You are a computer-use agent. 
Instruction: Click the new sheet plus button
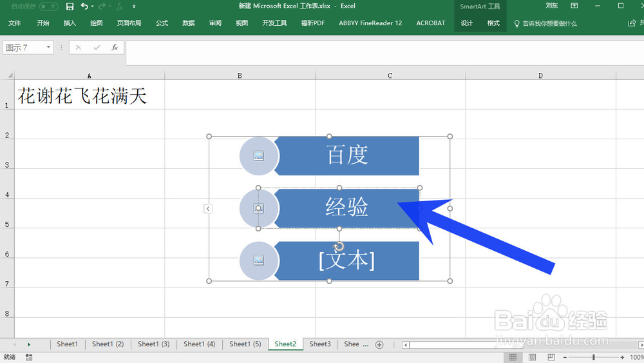(x=379, y=345)
